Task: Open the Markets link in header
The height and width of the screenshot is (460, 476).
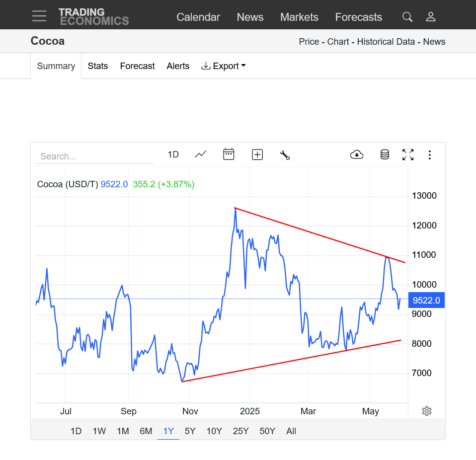Action: [299, 17]
